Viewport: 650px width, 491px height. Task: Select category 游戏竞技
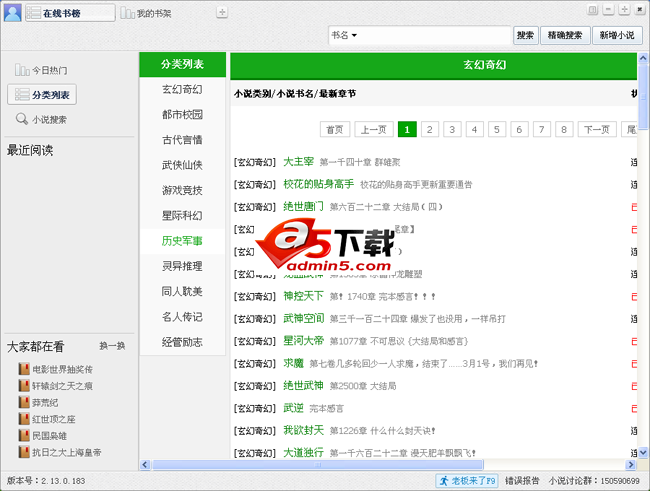[182, 190]
